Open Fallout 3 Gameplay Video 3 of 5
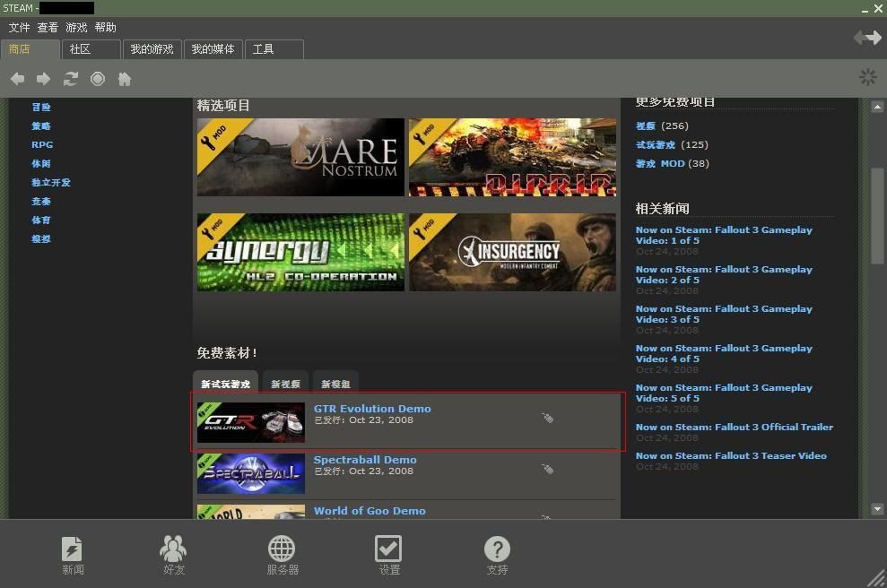The width and height of the screenshot is (887, 588). (724, 315)
